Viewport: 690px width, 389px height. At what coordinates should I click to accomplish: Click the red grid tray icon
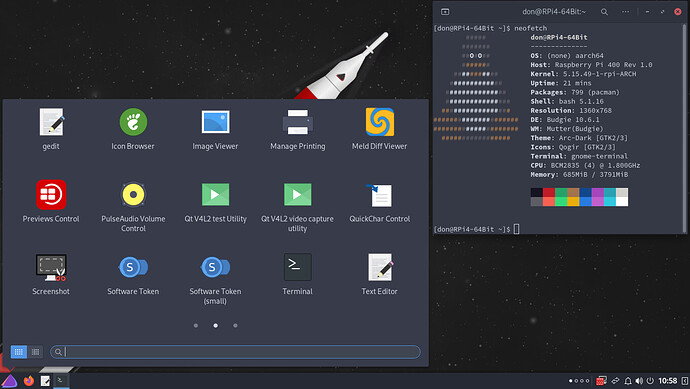[x=601, y=381]
